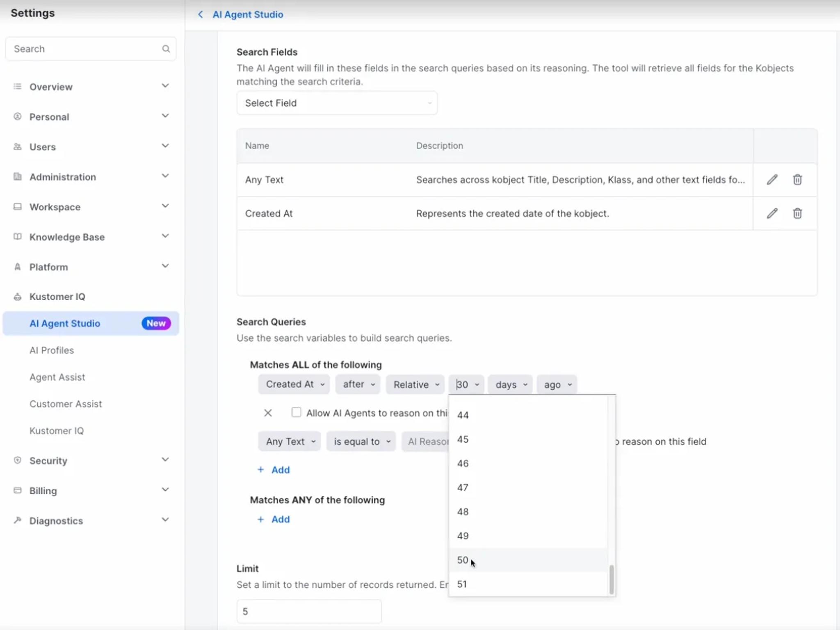Click the number dropdown list scrollbar
Image resolution: width=840 pixels, height=630 pixels.
(x=612, y=579)
